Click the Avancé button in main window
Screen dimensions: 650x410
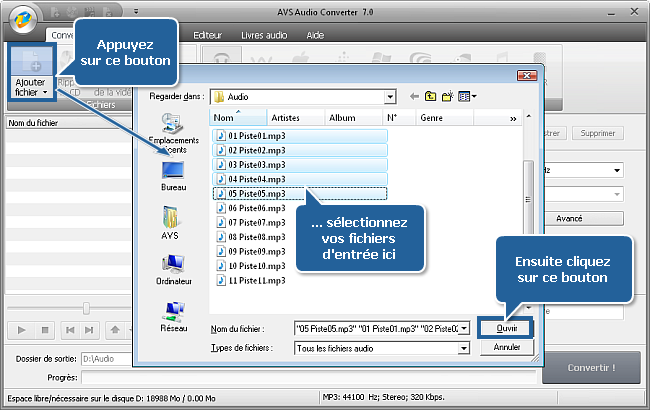583,218
